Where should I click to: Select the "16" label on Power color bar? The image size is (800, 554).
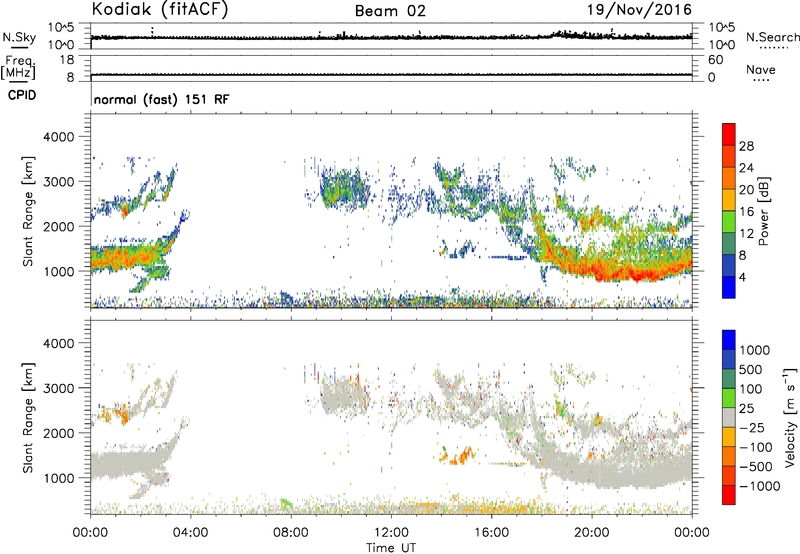pos(746,212)
